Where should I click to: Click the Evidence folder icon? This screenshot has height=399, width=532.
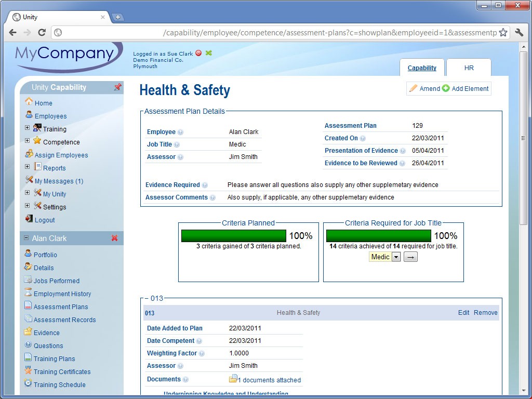28,331
